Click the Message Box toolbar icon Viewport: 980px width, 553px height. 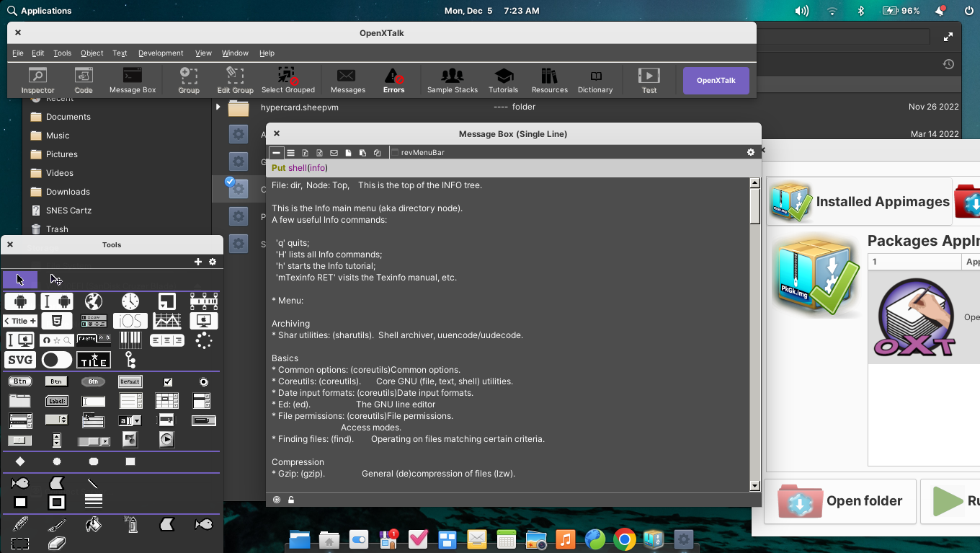133,80
